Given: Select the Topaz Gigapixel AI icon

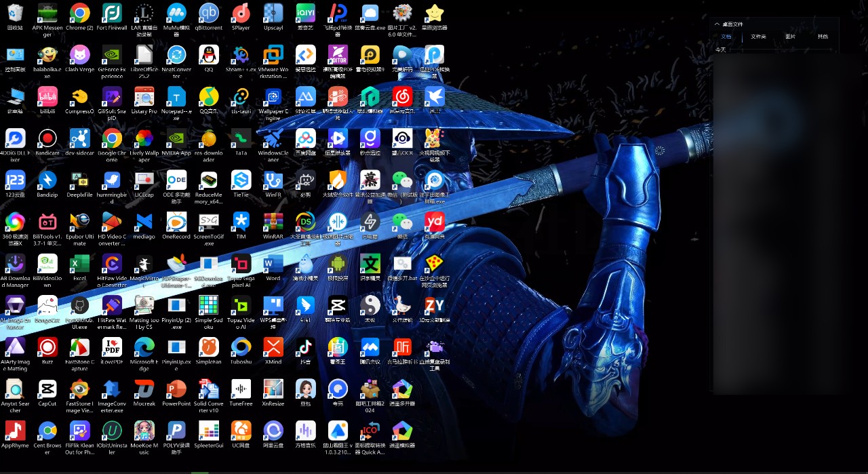Looking at the screenshot, I should pyautogui.click(x=241, y=264).
